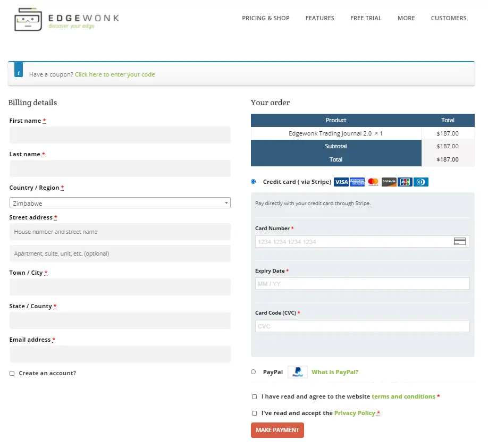
Task: Click the 'Edgewonk Trading Journal 2.0' product text
Action: tap(330, 133)
